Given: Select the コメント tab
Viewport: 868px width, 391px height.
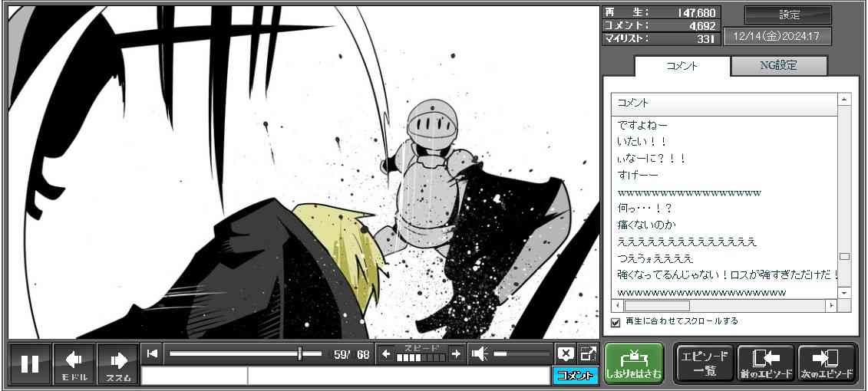Looking at the screenshot, I should click(682, 66).
